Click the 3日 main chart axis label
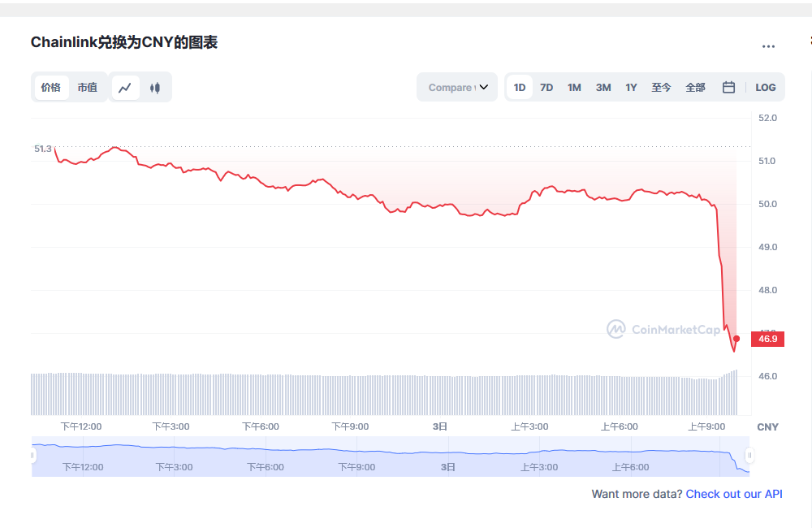This screenshot has width=812, height=528. tap(439, 426)
